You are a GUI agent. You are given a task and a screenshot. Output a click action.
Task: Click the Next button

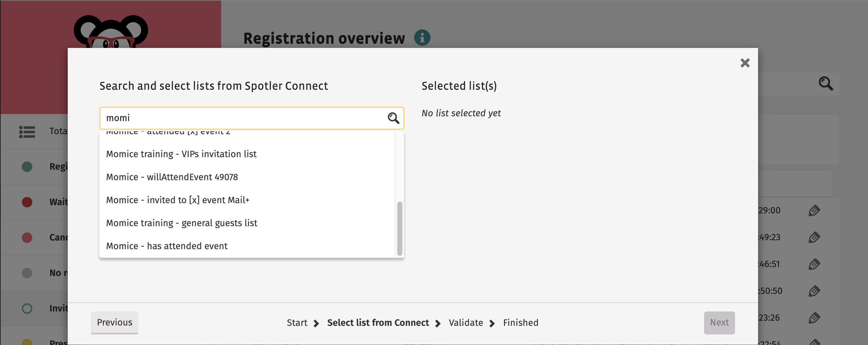point(719,322)
